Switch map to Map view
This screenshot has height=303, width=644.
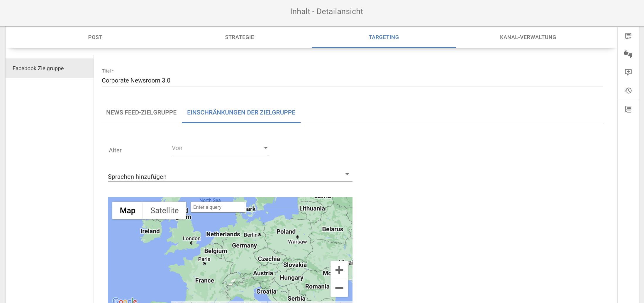point(128,211)
